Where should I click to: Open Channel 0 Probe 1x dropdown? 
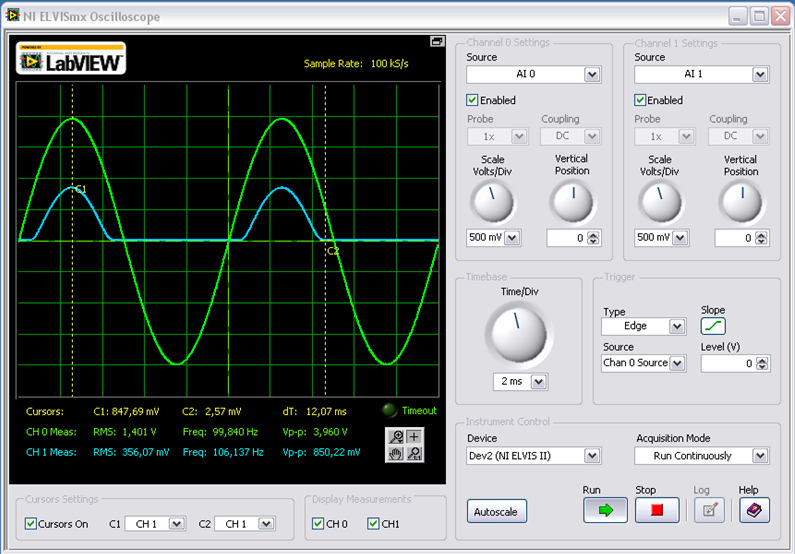point(519,136)
